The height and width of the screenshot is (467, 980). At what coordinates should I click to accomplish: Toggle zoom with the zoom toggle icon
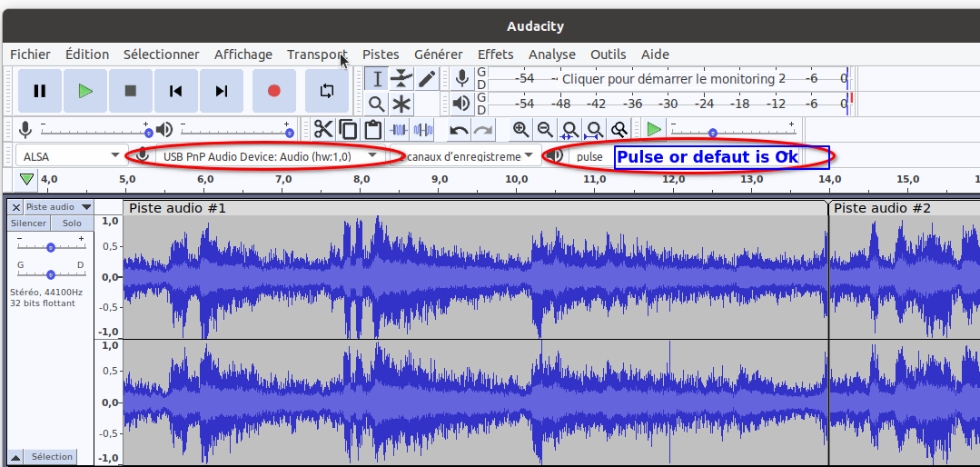pyautogui.click(x=619, y=129)
